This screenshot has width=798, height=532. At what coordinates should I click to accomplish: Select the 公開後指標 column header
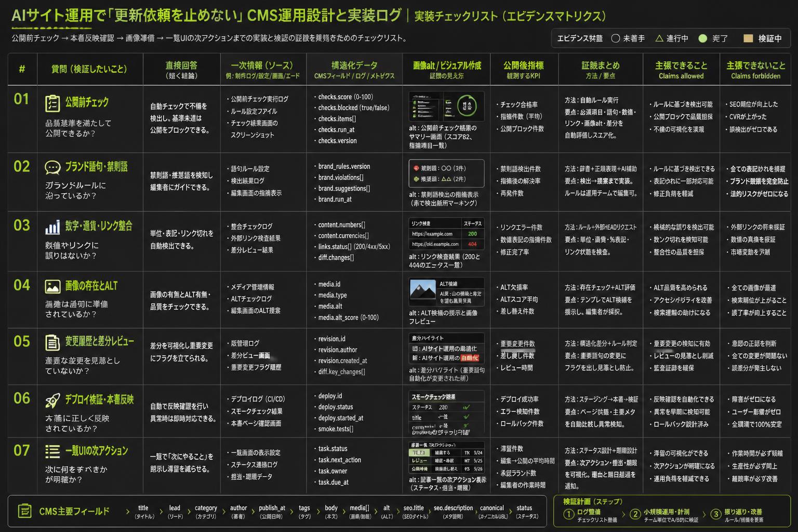pos(523,69)
